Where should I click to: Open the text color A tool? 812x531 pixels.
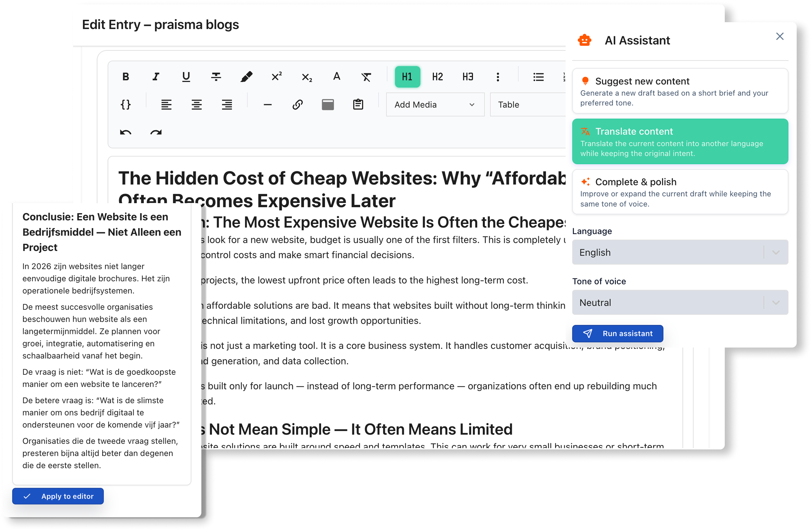coord(336,77)
